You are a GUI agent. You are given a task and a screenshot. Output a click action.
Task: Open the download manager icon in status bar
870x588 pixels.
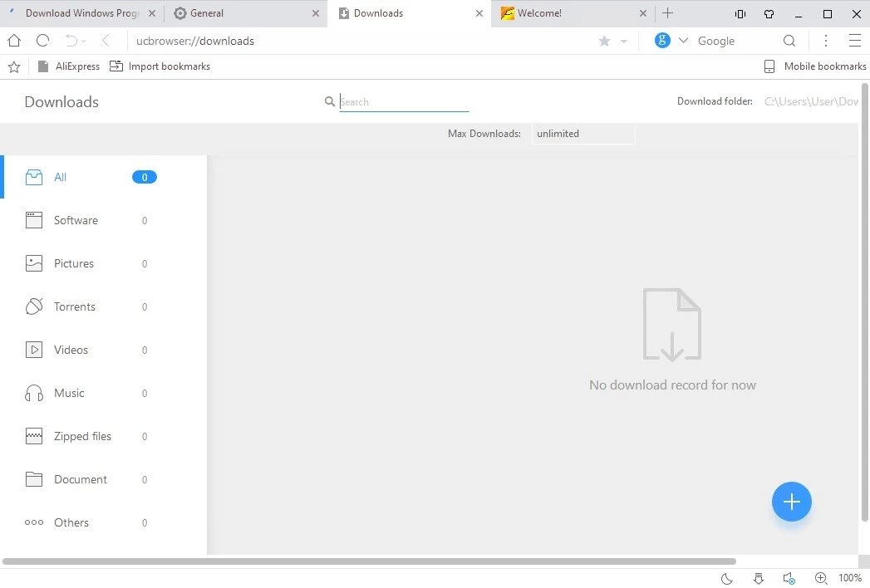(758, 578)
